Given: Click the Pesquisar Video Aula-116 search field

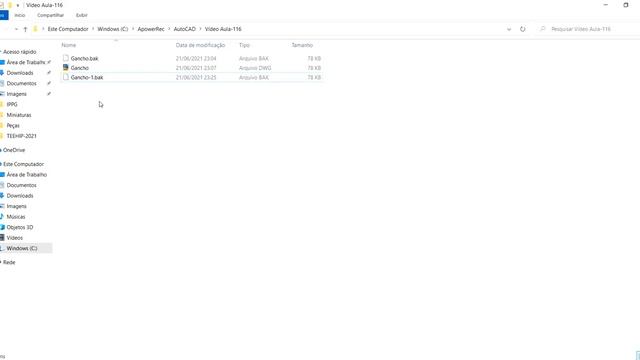Looking at the screenshot, I should coord(588,29).
